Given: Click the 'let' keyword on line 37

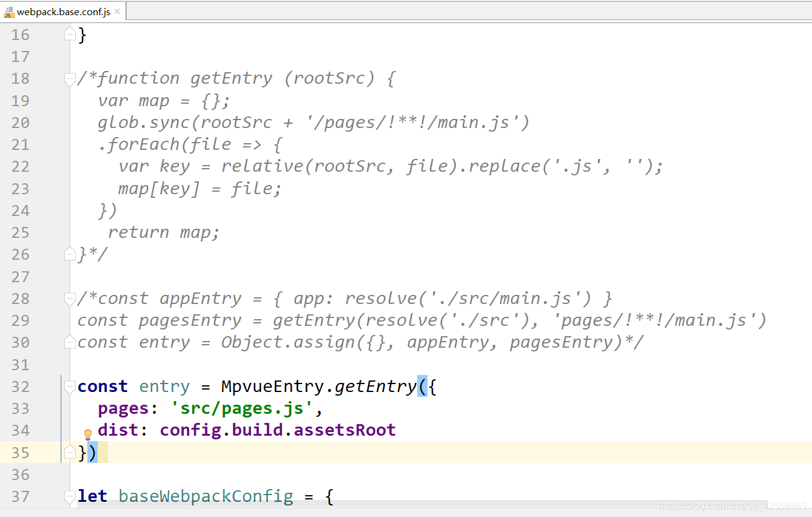Looking at the screenshot, I should tap(92, 496).
